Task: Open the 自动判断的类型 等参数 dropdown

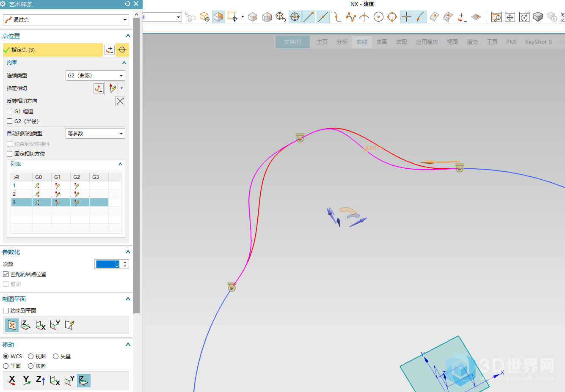Action: coord(95,134)
